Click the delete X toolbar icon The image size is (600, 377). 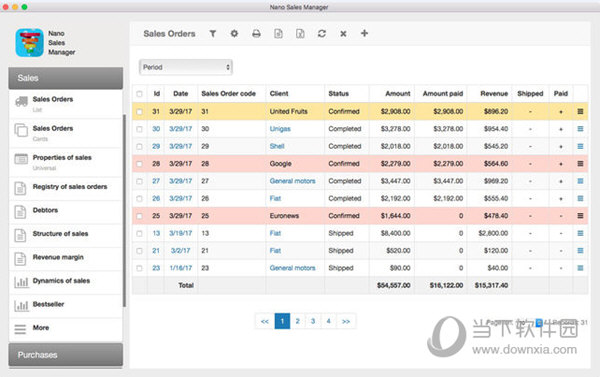343,34
